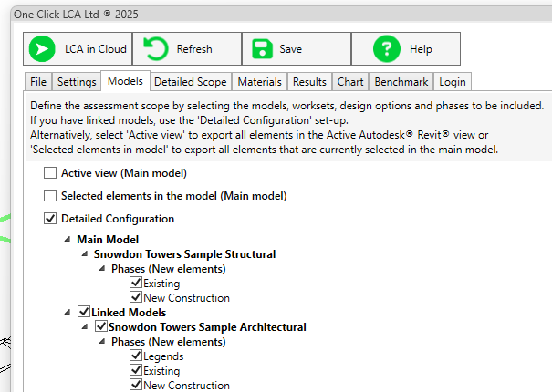This screenshot has width=552, height=392.
Task: Click the Help button label
Action: click(x=421, y=49)
